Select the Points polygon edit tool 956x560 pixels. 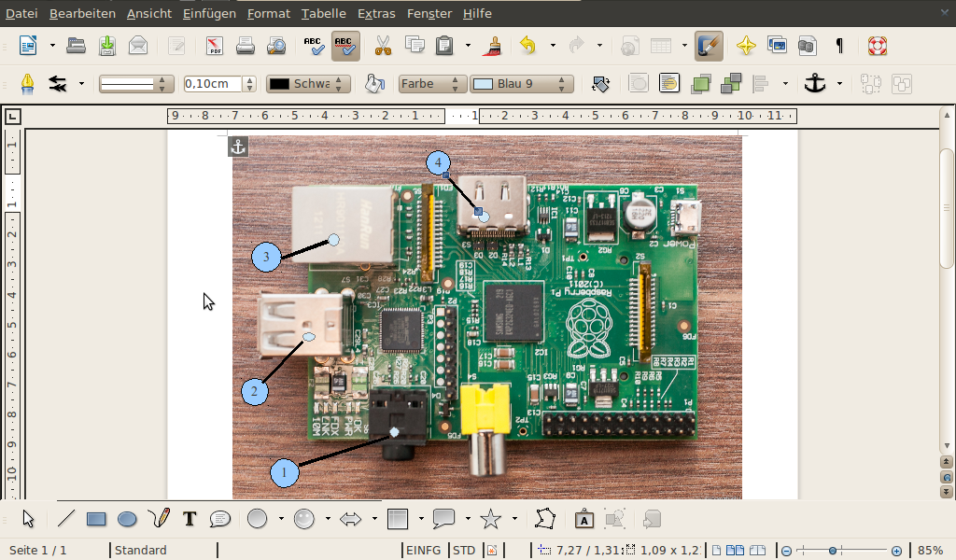click(x=545, y=519)
